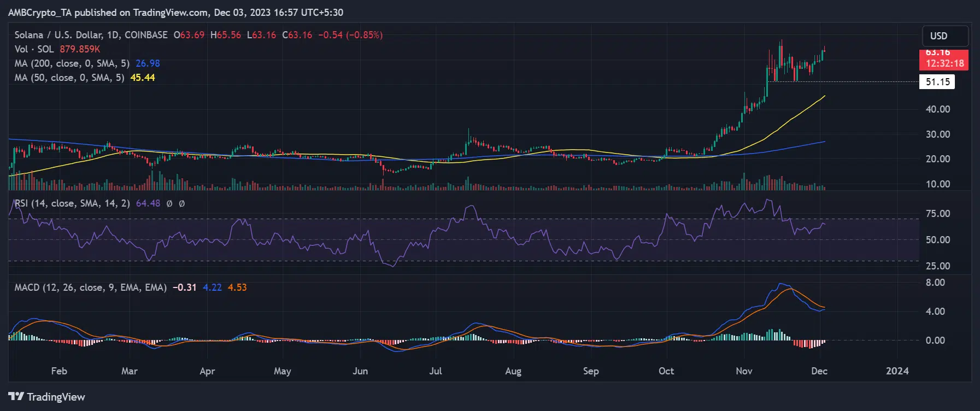Click the Apr label on time axis
The image size is (980, 411).
point(207,371)
